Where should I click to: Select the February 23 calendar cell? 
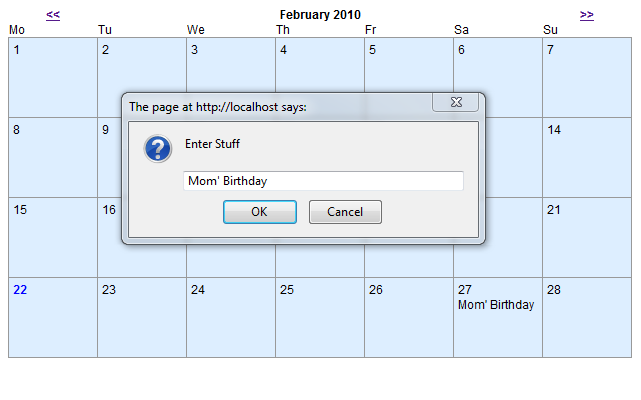tap(142, 317)
